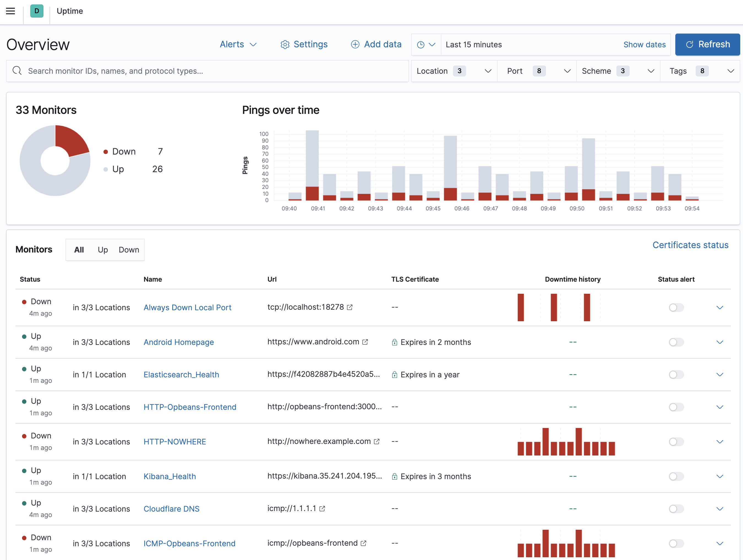Open the Port filter dropdown
This screenshot has height=560, width=743.
tap(537, 71)
